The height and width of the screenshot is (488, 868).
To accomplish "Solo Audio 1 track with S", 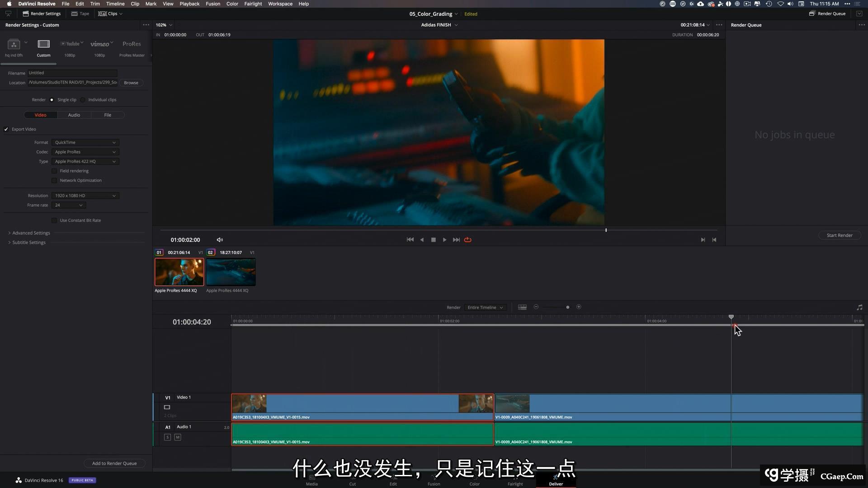I will click(167, 437).
